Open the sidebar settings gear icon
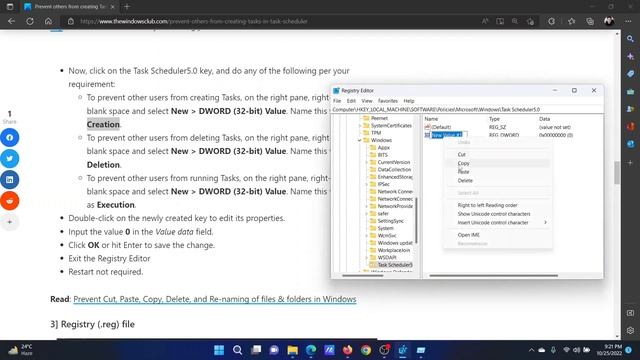The height and width of the screenshot is (360, 640). 631,330
